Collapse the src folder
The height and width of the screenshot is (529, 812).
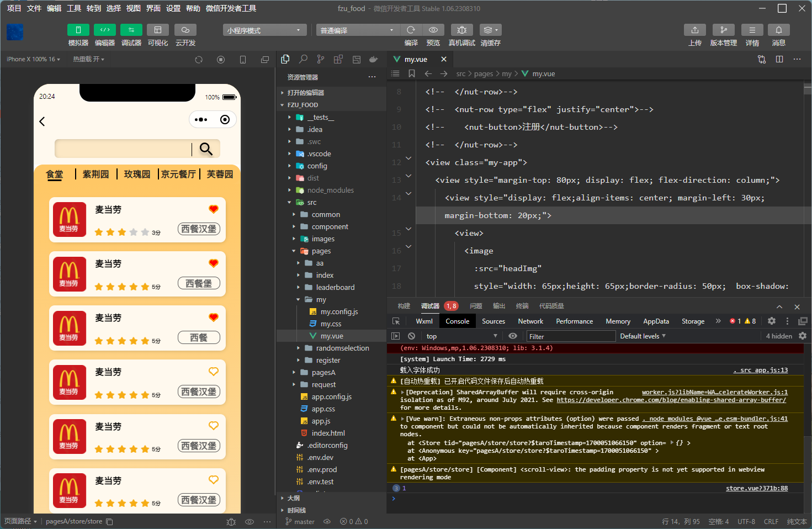click(331, 203)
